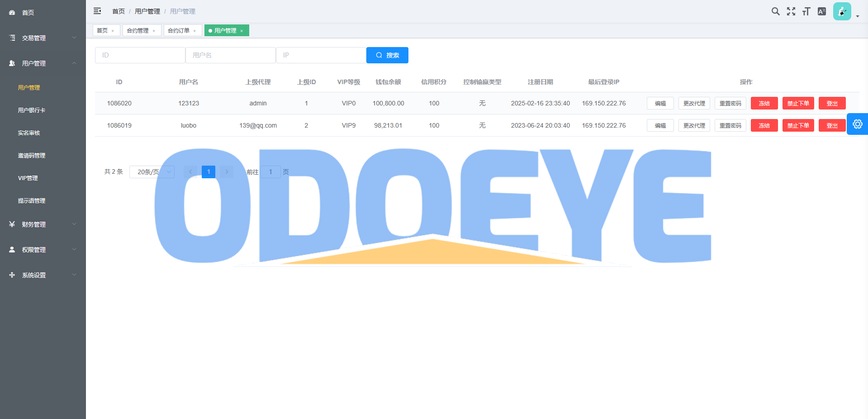This screenshot has height=419, width=868.
Task: Close the 首页 tab
Action: 113,31
